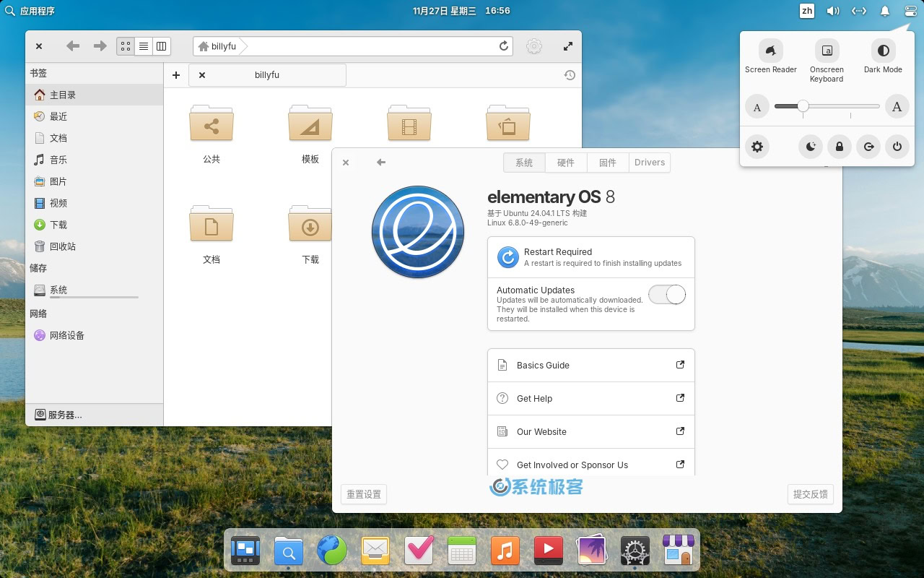Viewport: 924px width, 578px height.
Task: Open the power off button in quick settings
Action: (897, 147)
